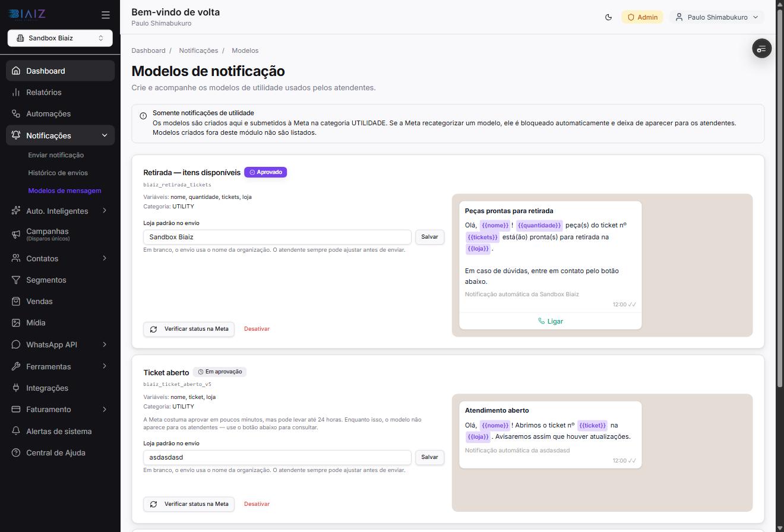This screenshot has height=532, width=784.
Task: Click the Automações icon in sidebar
Action: coord(16,113)
